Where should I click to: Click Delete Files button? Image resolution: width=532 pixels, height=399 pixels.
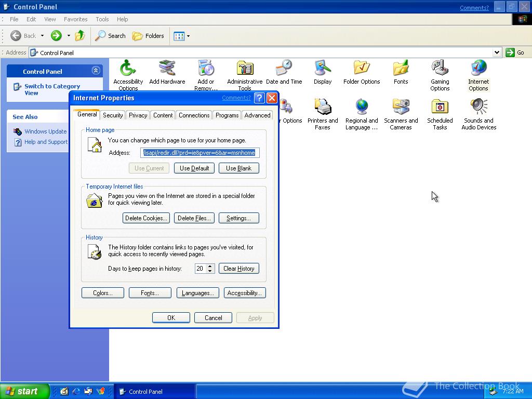194,218
